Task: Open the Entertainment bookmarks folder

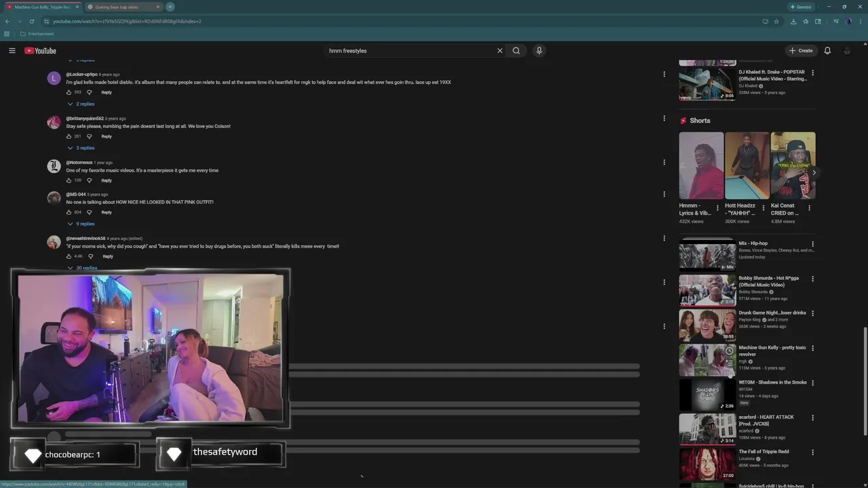Action: coord(37,34)
